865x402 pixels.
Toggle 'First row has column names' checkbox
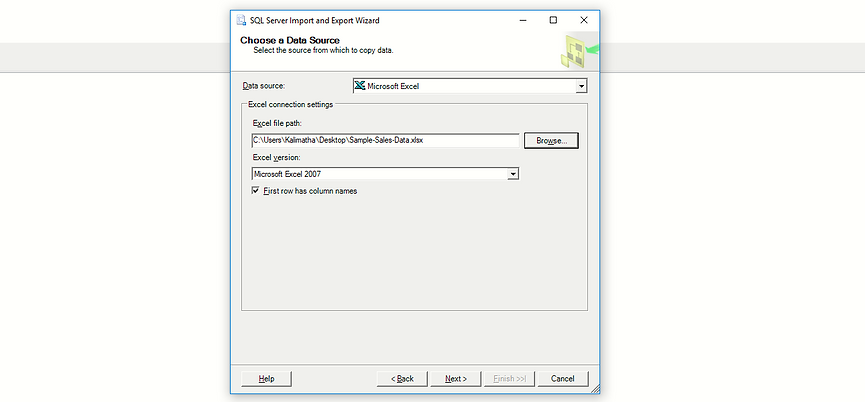[255, 191]
